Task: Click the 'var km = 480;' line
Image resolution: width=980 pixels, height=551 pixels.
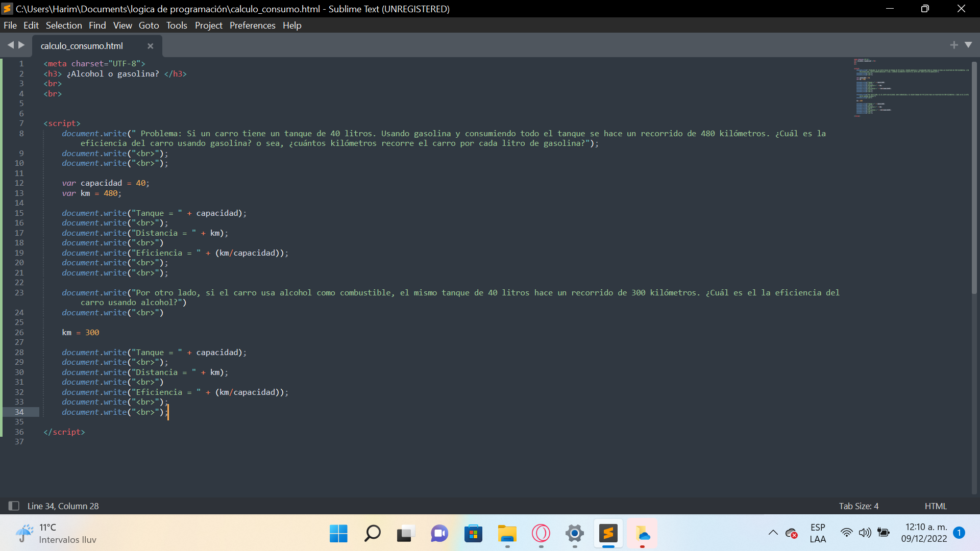Action: (x=92, y=193)
